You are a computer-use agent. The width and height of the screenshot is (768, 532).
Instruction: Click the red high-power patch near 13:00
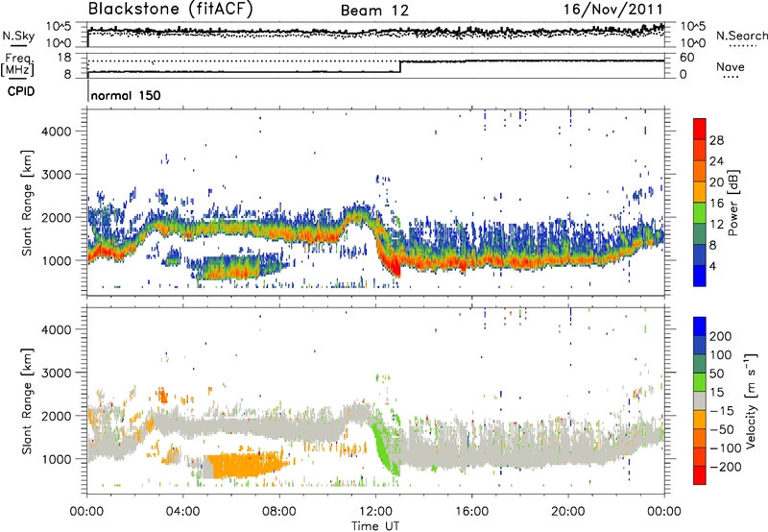pos(392,266)
